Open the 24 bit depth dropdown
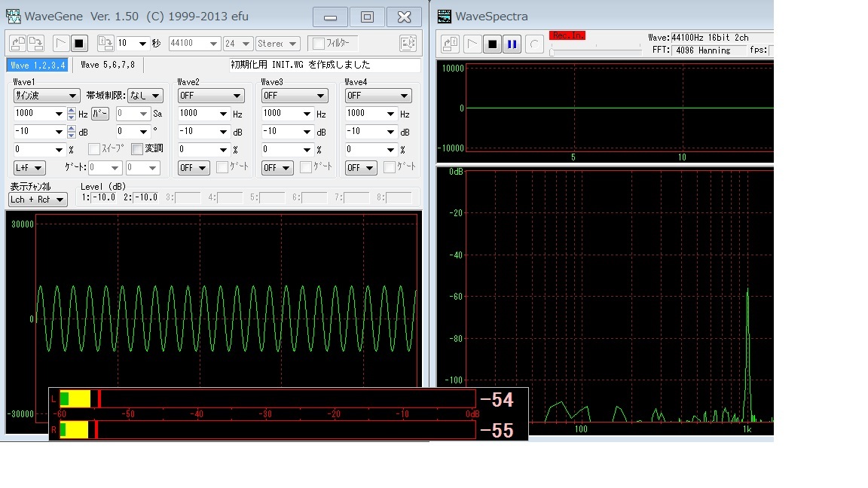The height and width of the screenshot is (488, 868). [237, 43]
